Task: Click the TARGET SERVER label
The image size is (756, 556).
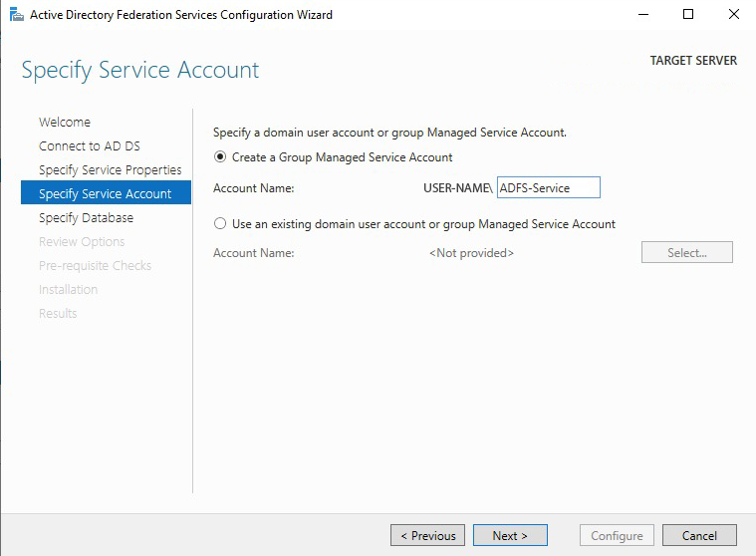Action: point(693,60)
